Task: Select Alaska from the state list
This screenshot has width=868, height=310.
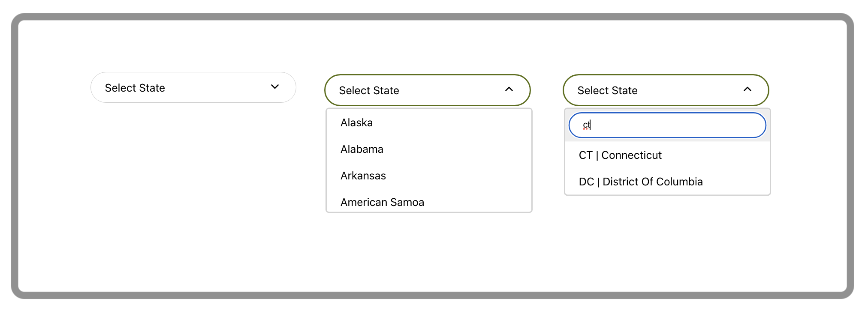Action: (x=357, y=123)
